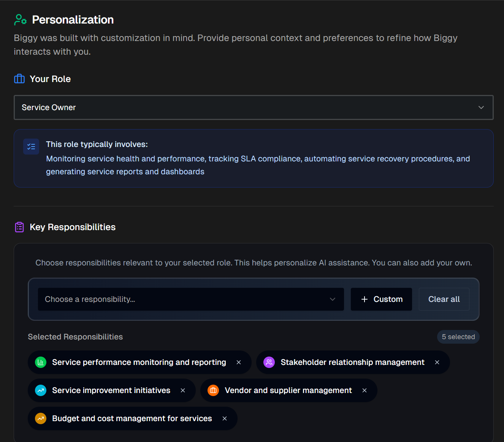Open the Service Owner role dropdown
504x442 pixels.
point(254,107)
